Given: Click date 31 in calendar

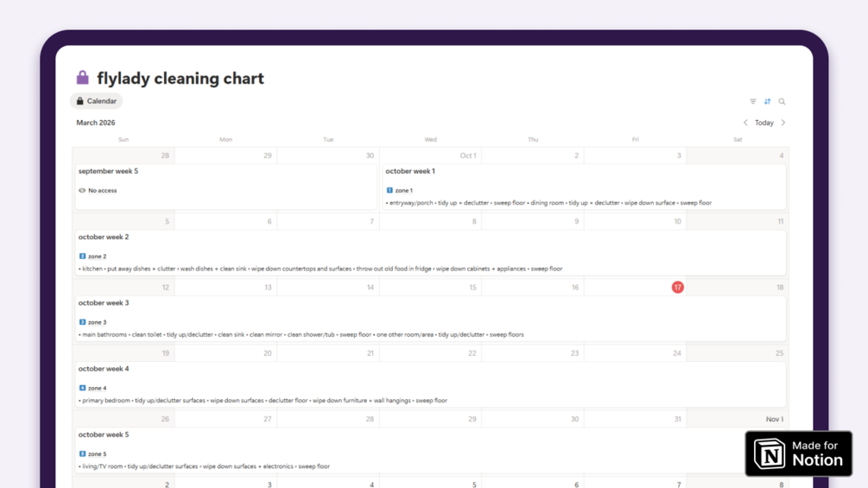Looking at the screenshot, I should 678,419.
